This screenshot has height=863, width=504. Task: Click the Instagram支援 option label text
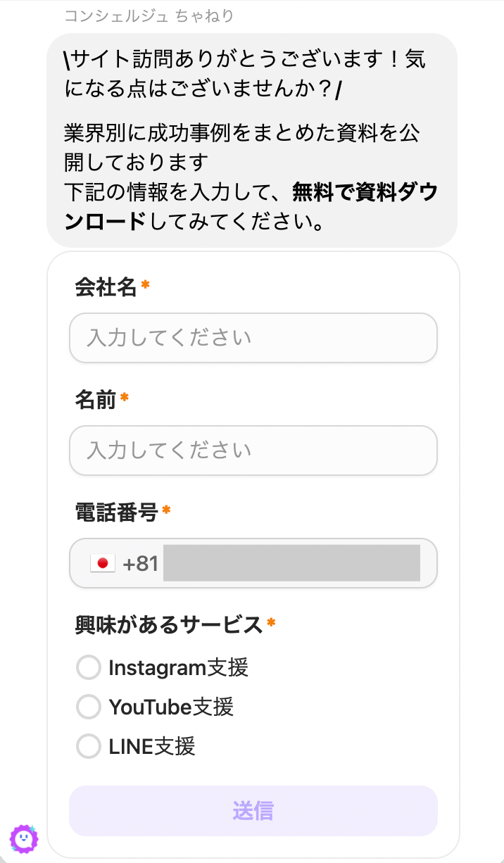[178, 667]
